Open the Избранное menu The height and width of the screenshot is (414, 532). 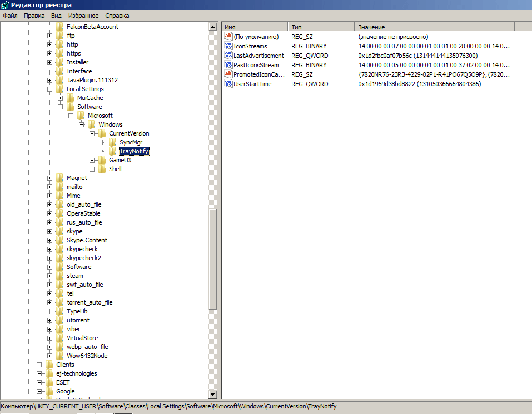click(x=83, y=16)
